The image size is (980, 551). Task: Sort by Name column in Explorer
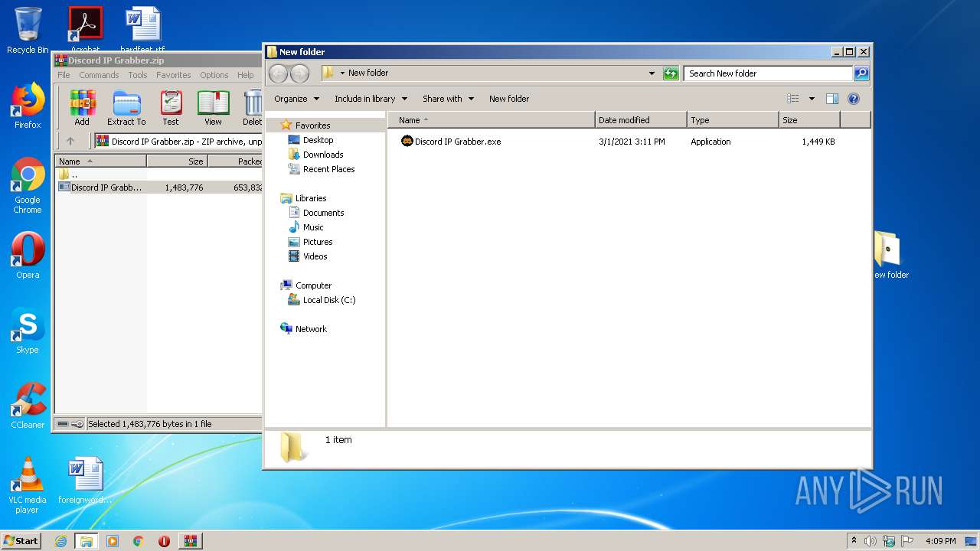(492, 120)
